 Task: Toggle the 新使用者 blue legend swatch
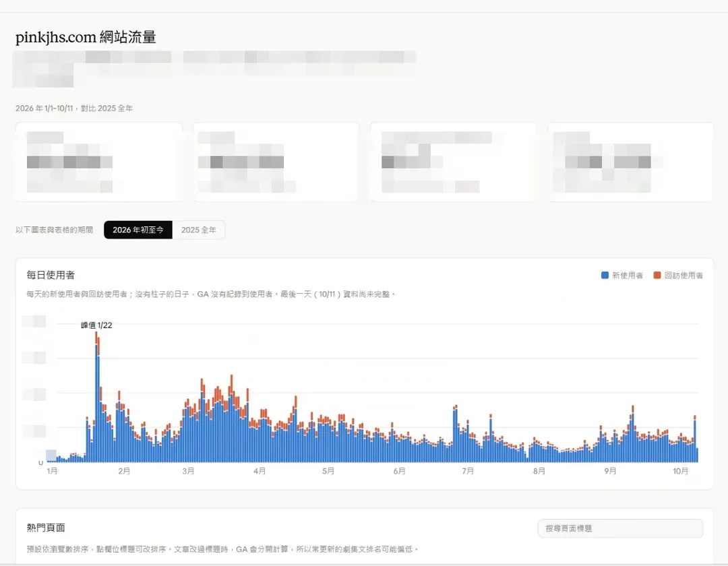click(x=605, y=275)
